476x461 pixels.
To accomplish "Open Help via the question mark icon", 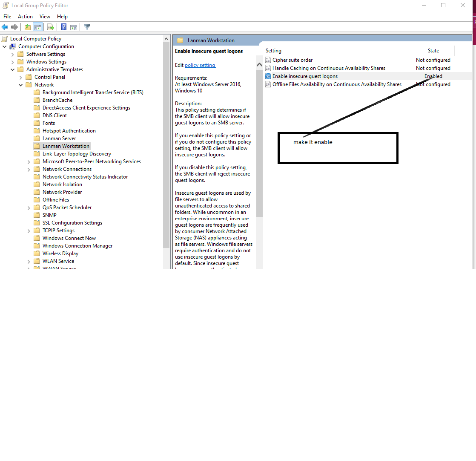I will click(x=63, y=27).
